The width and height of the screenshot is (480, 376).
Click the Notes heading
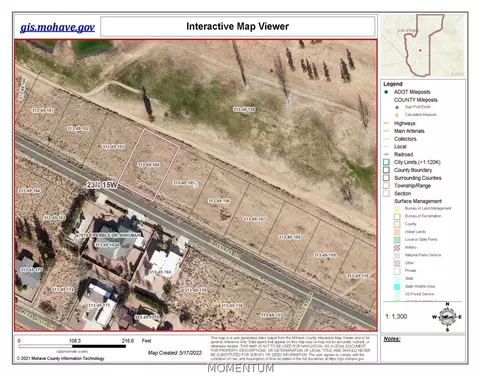[x=392, y=339]
